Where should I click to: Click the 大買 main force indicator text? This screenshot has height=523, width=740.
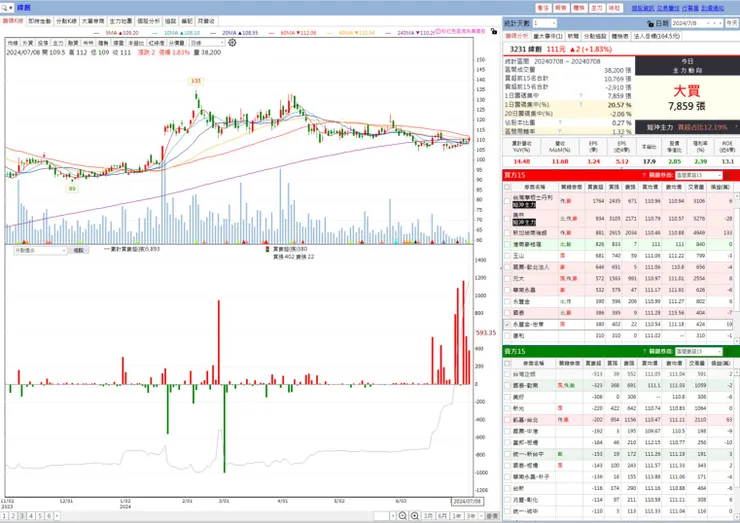687,91
